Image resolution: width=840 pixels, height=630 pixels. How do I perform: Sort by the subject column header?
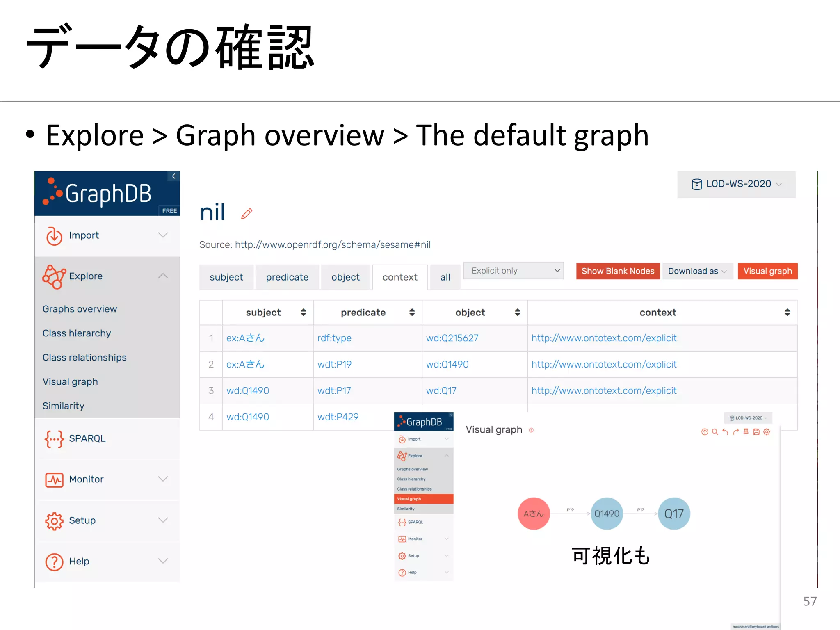click(268, 313)
